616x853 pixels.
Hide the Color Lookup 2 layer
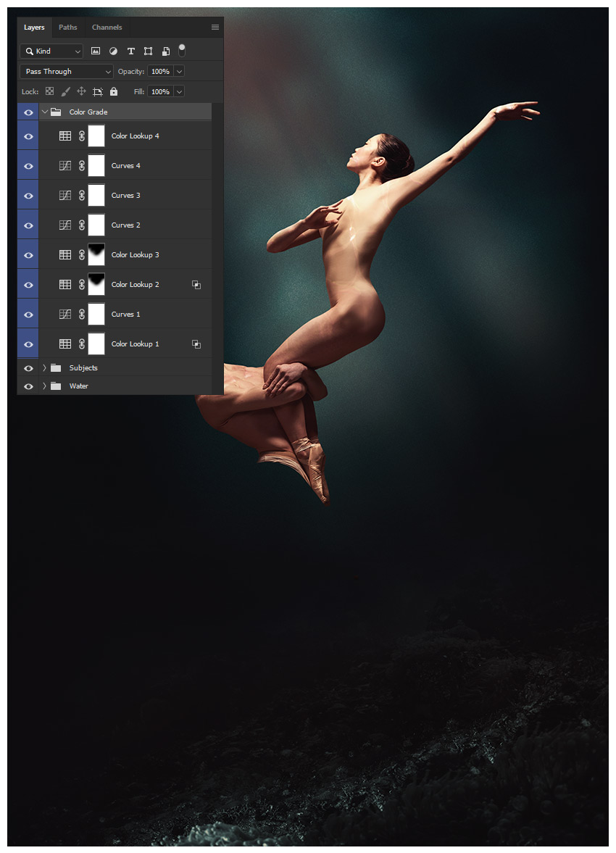tap(28, 285)
